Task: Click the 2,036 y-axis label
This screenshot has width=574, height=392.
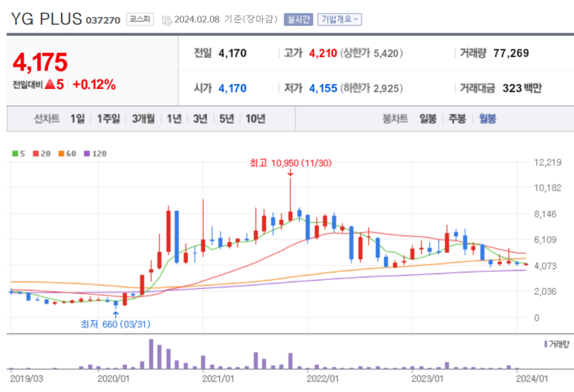Action: [x=546, y=292]
